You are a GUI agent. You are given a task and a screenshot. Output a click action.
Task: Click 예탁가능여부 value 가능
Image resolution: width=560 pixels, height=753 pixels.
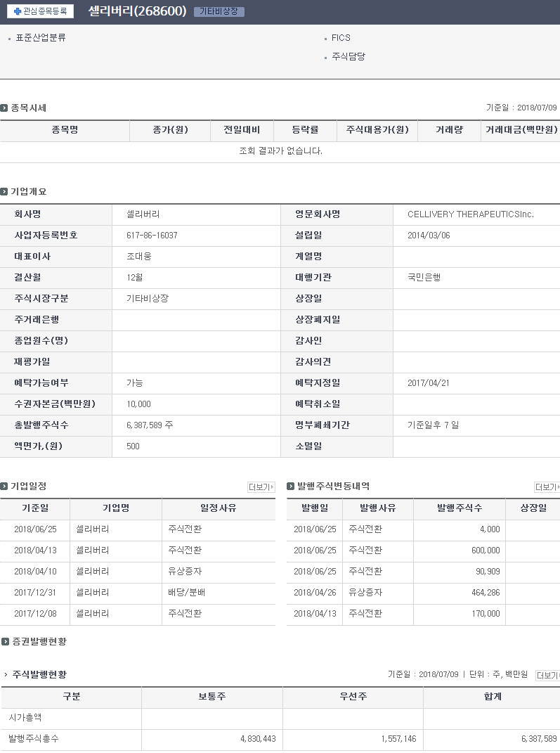pyautogui.click(x=134, y=383)
